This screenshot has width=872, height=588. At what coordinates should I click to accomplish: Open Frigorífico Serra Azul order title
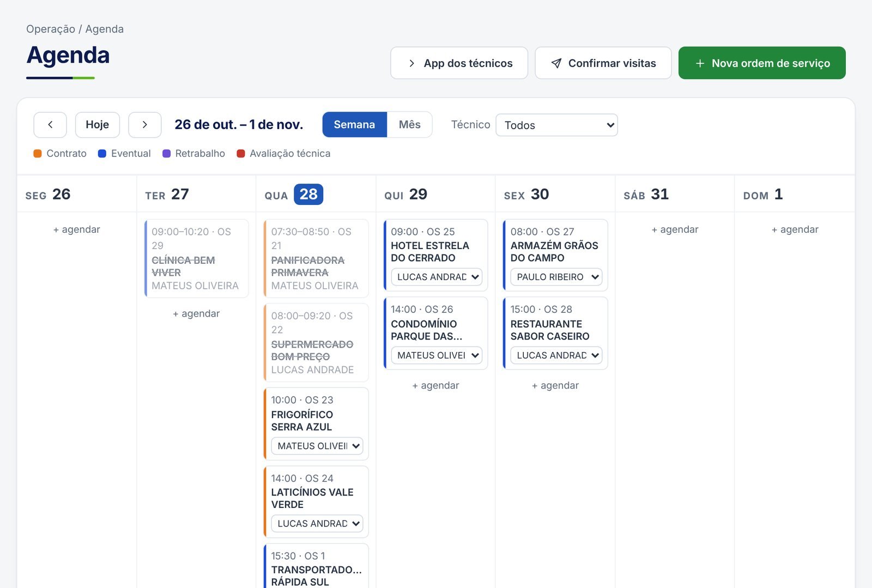302,421
